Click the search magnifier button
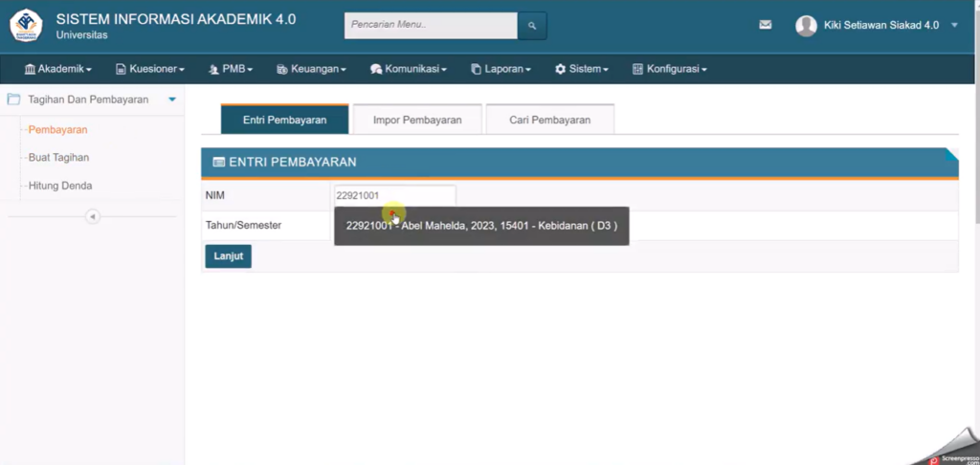 pyautogui.click(x=532, y=25)
